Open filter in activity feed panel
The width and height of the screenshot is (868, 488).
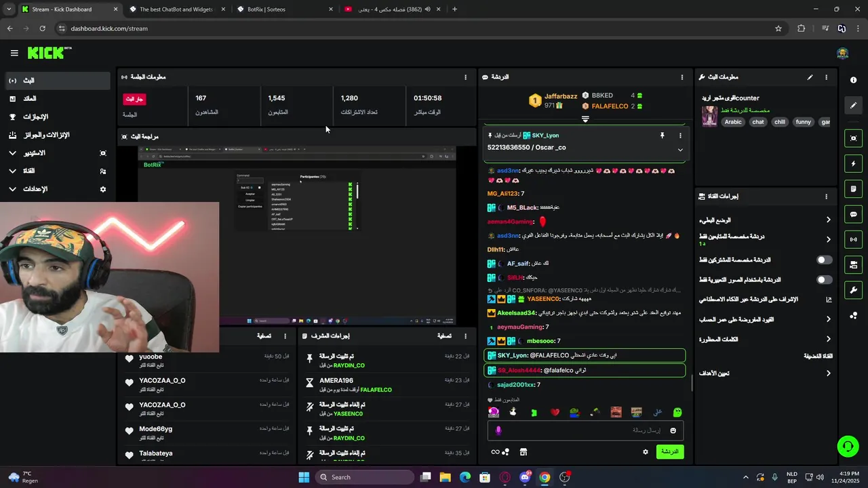click(264, 335)
